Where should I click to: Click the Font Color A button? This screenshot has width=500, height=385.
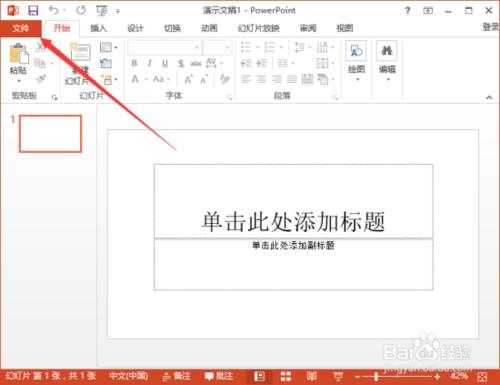tap(135, 79)
